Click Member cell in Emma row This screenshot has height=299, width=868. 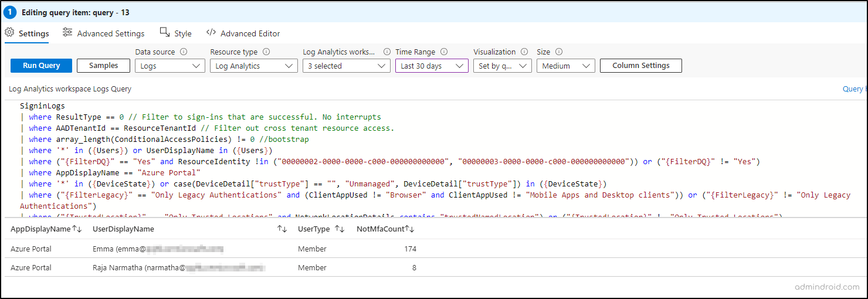click(x=312, y=249)
